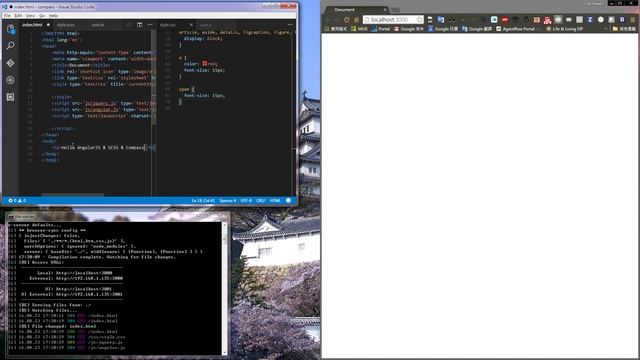Screen dimensions: 640x360
Task: Click js/jquery.js link in HTML code
Action: (x=100, y=103)
